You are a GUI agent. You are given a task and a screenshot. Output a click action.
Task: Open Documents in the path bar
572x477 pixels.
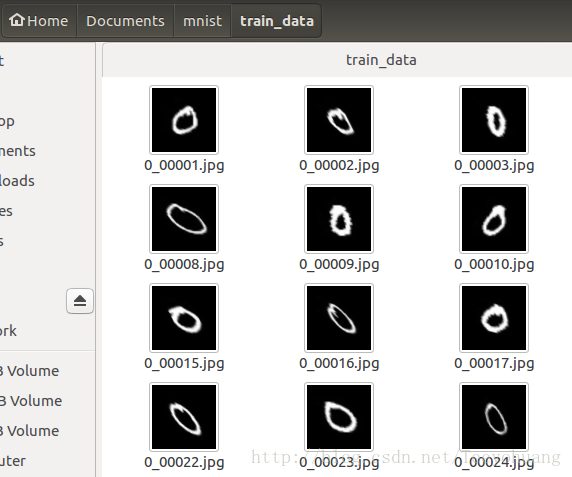(125, 21)
